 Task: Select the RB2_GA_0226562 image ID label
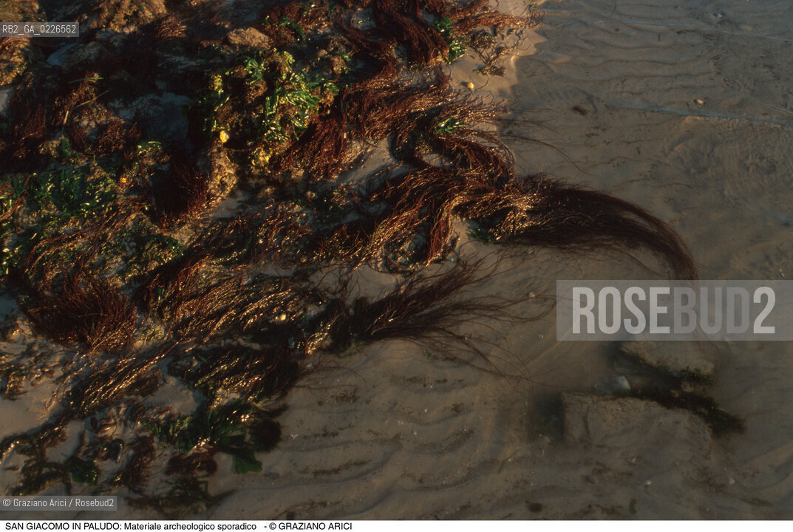click(x=39, y=29)
